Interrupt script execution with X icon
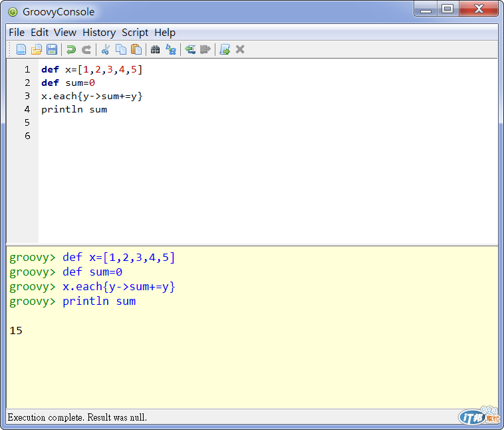Image resolution: width=504 pixels, height=430 pixels. click(x=240, y=49)
